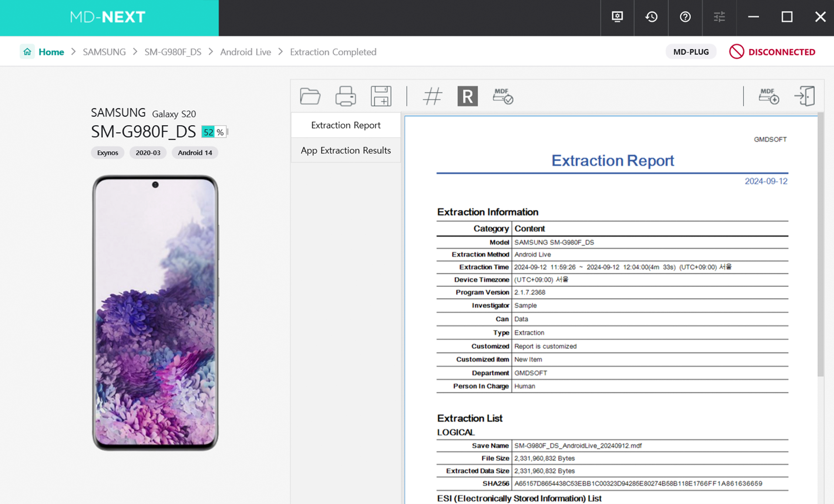The width and height of the screenshot is (834, 504).
Task: Click the Report is customized value
Action: click(x=545, y=346)
